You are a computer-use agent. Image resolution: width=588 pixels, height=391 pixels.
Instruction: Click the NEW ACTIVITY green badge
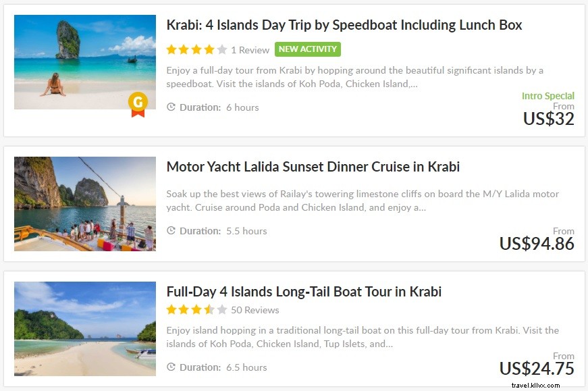307,49
